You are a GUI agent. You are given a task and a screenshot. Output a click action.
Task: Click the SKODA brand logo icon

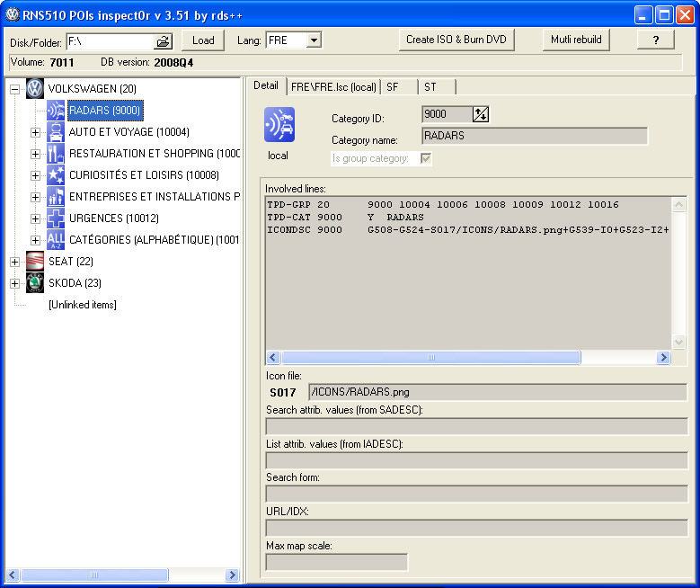(35, 283)
